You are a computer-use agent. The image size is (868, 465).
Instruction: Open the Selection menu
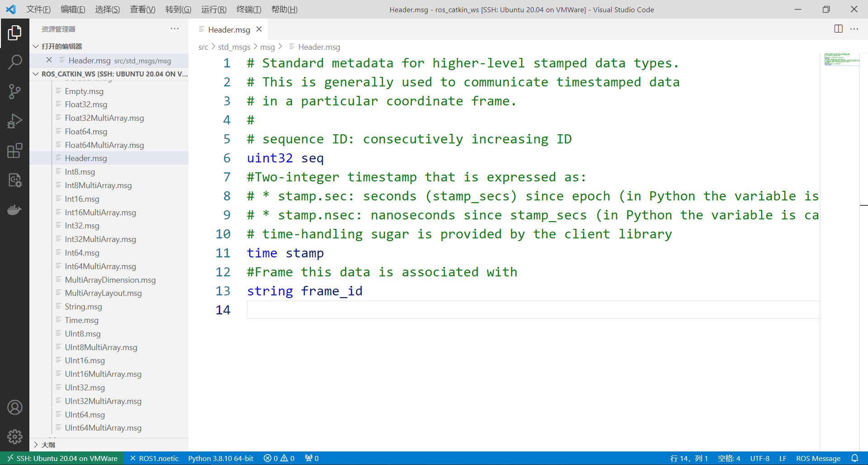click(108, 9)
